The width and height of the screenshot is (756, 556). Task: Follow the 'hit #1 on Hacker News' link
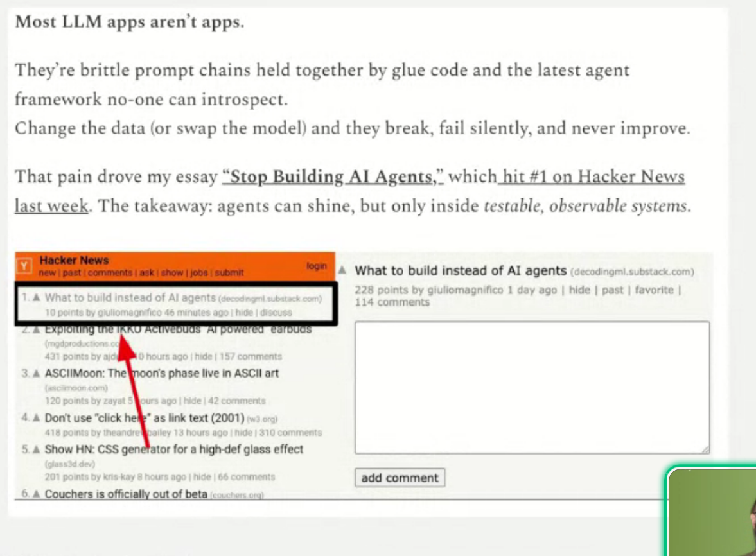point(592,177)
